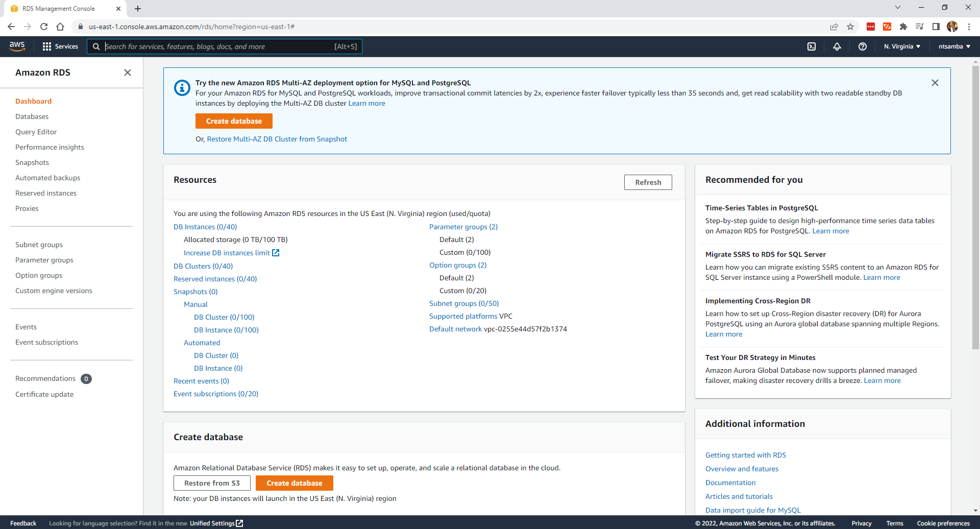Open Custom engine versions in the sidebar
Screen dimensions: 980x529
(x=54, y=291)
